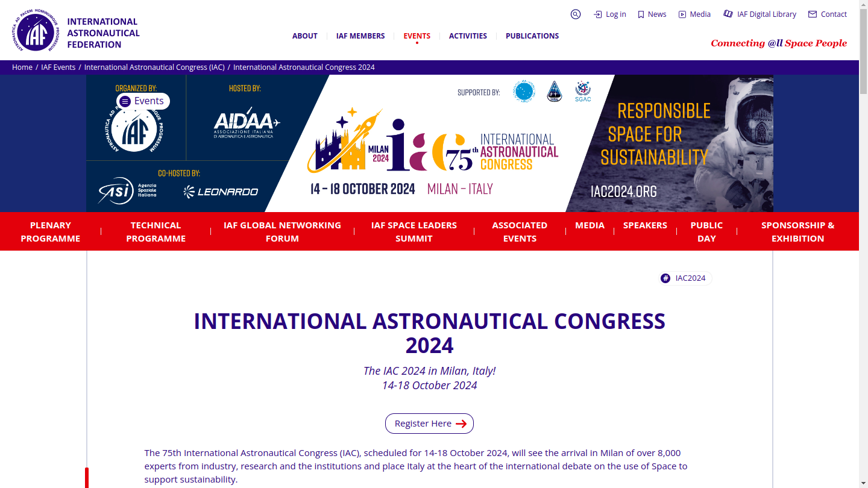Go to Plenary Programme tab
Viewport: 868px width, 488px height.
(x=51, y=232)
